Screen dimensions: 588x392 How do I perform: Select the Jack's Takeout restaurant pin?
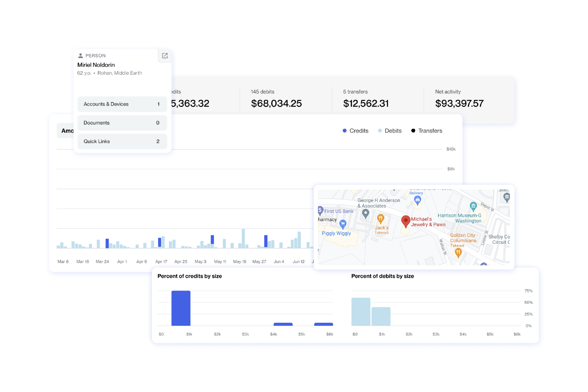[380, 218]
